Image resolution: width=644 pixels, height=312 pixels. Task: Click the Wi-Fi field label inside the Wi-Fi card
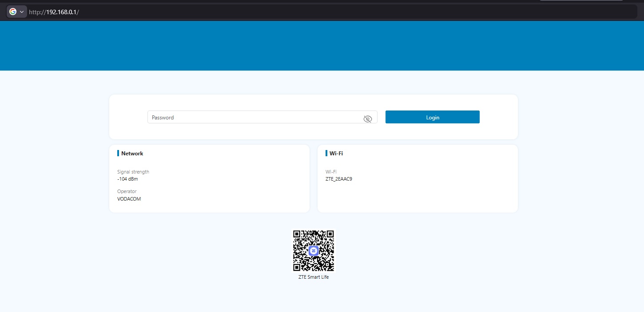pos(331,172)
